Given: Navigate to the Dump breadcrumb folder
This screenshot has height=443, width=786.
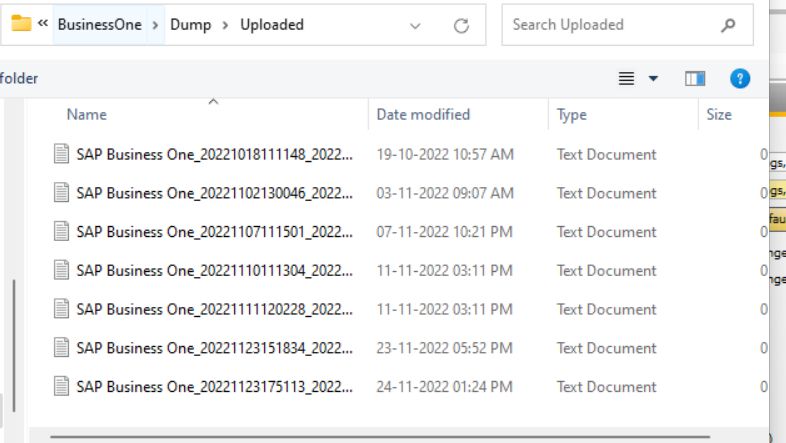Looking at the screenshot, I should tap(190, 25).
